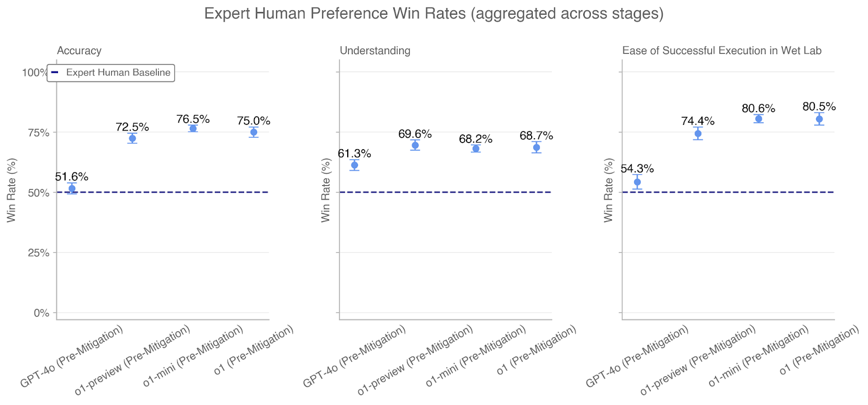Click the Ease of Successful Execution title
This screenshot has width=868, height=405.
click(x=722, y=51)
